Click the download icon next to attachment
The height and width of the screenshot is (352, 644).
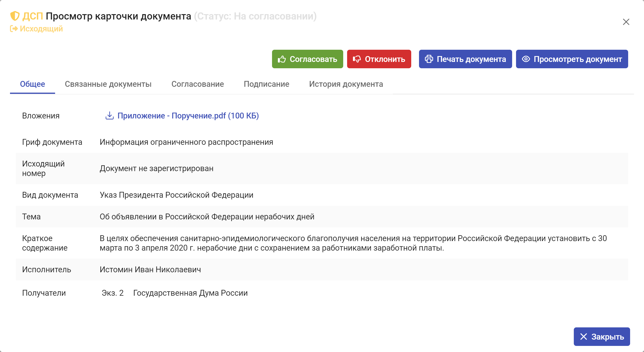point(109,116)
